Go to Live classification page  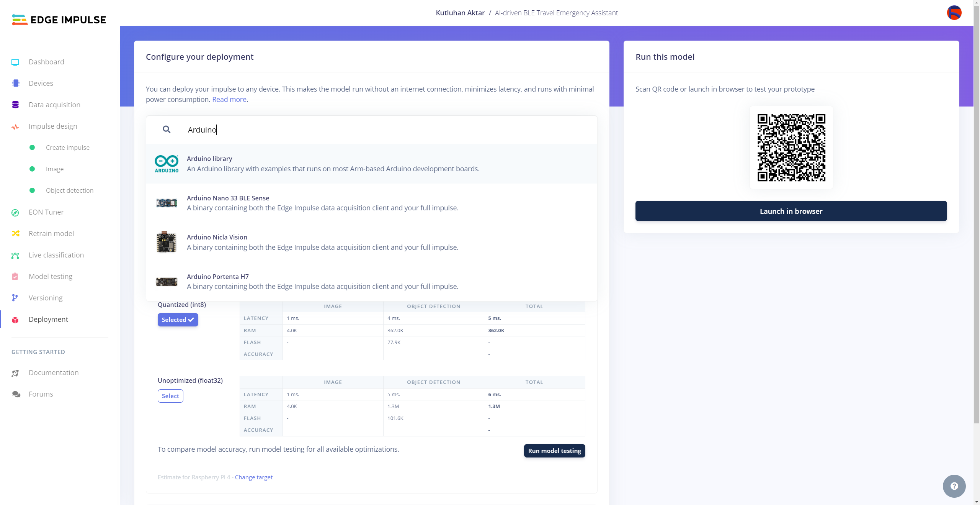(56, 255)
